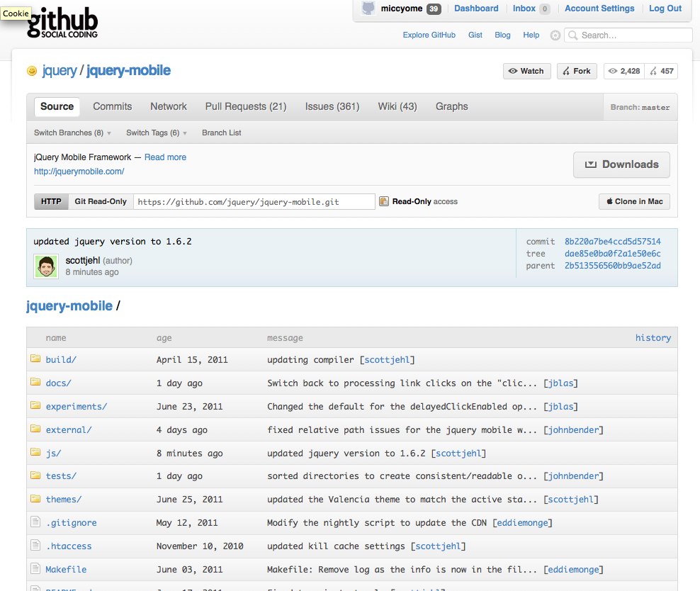The image size is (700, 591).
Task: Open Account Settings
Action: click(599, 9)
